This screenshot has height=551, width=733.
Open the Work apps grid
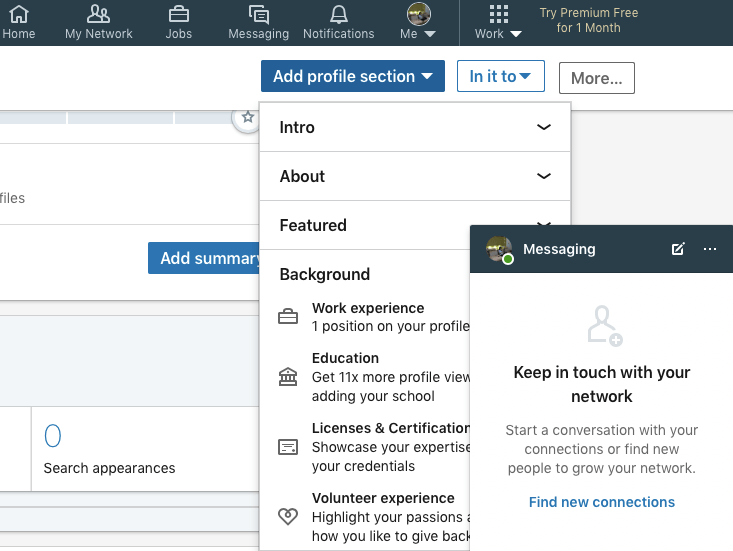coord(498,14)
